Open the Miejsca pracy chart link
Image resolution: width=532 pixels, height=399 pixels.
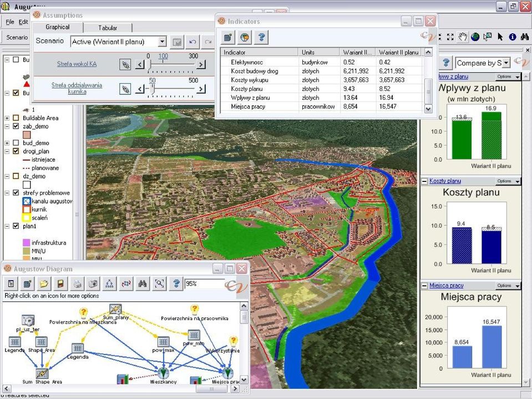447,285
